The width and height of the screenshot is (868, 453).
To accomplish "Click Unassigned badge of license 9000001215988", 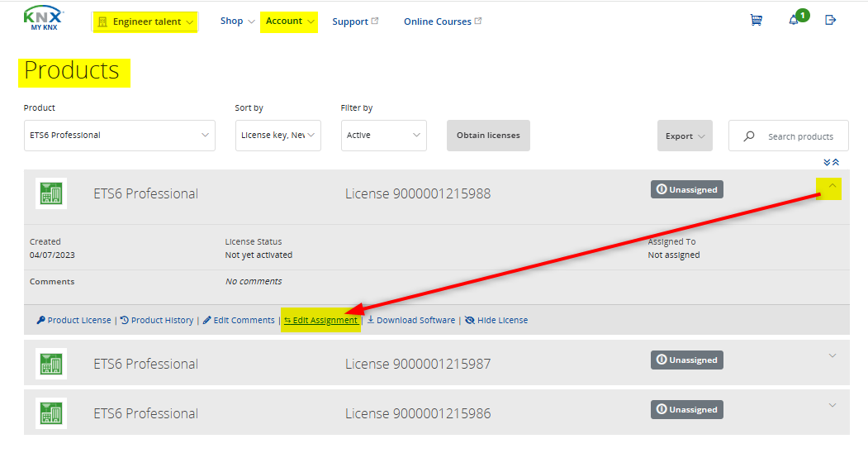I will click(687, 189).
